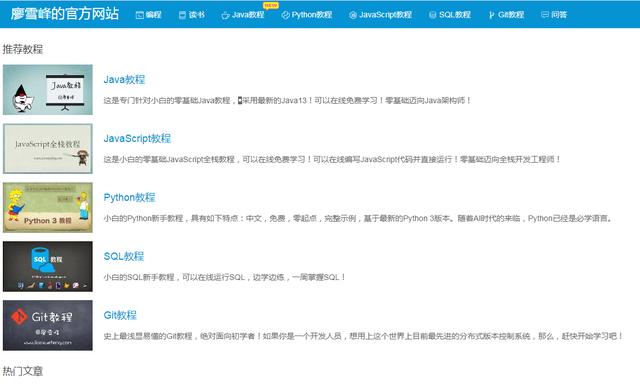The height and width of the screenshot is (386, 640).
Task: Open the 编程 menu item
Action: click(153, 15)
